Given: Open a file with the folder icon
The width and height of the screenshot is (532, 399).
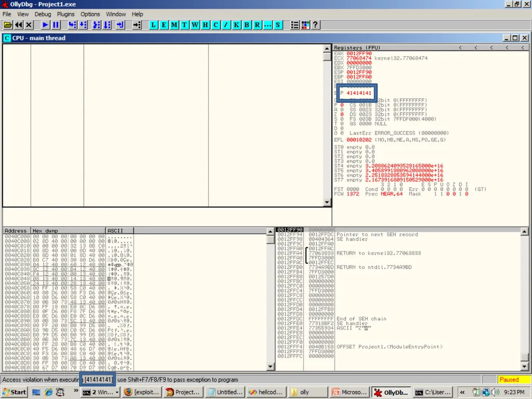Looking at the screenshot, I should pos(8,25).
